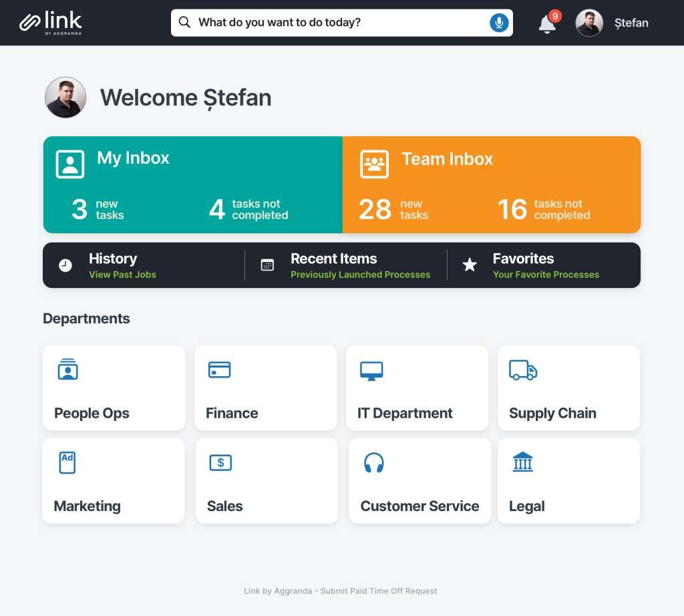Image resolution: width=684 pixels, height=616 pixels.
Task: Open Team Inbox panel
Action: pos(492,185)
